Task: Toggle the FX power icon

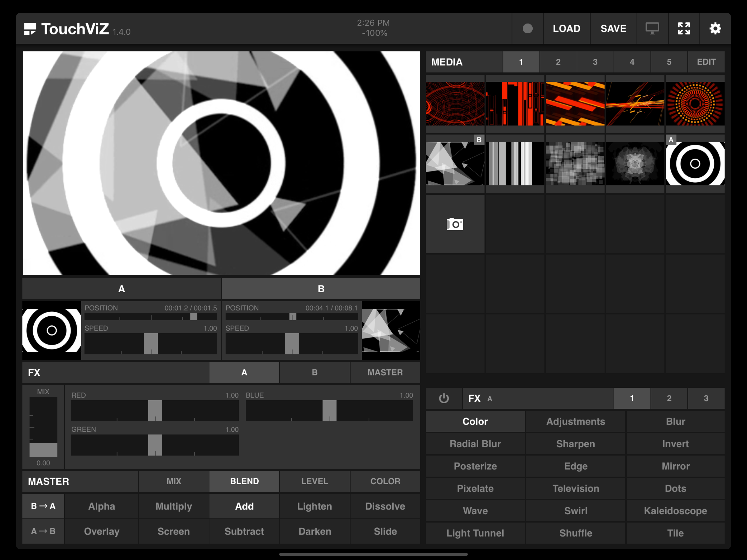Action: click(444, 399)
